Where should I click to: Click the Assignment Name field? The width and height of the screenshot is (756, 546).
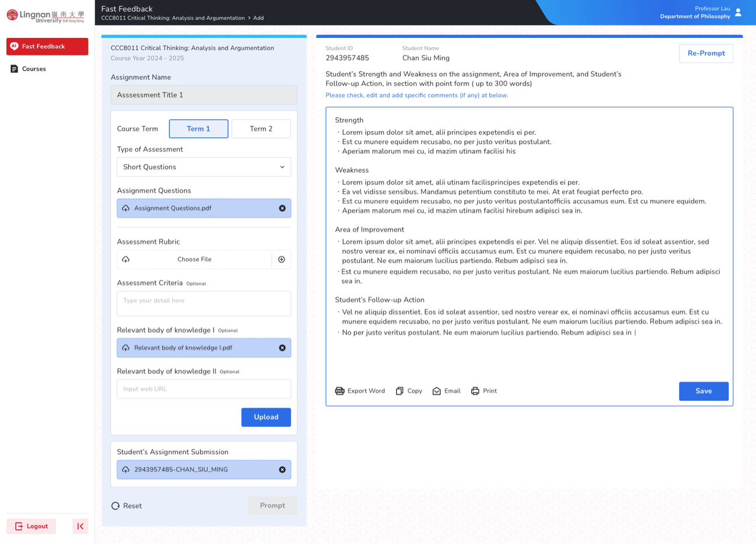click(x=204, y=95)
